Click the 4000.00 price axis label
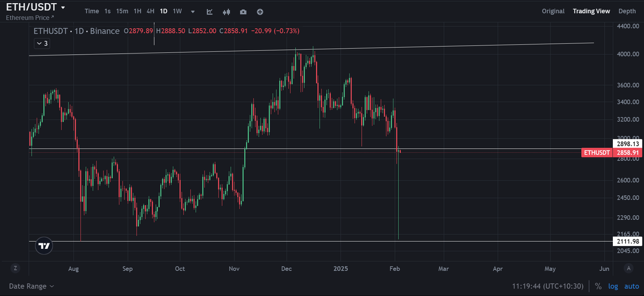Viewport: 644px width, 296px height. [627, 54]
